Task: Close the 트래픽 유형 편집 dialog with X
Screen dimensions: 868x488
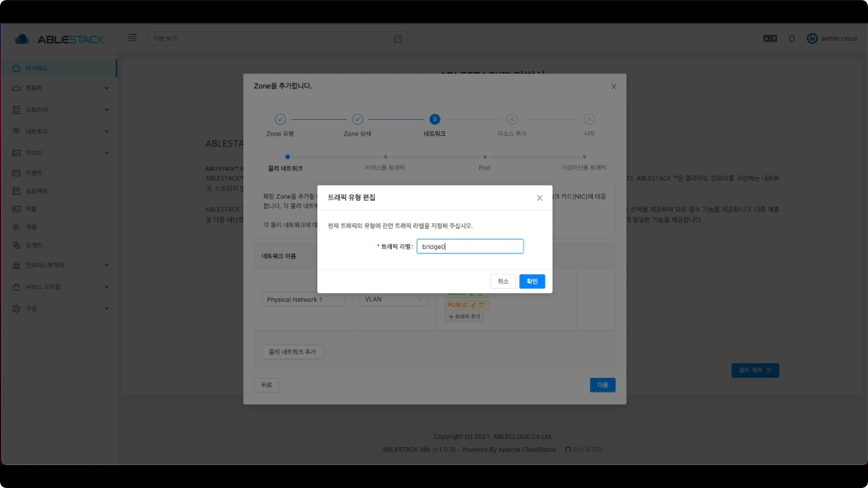Action: point(540,198)
